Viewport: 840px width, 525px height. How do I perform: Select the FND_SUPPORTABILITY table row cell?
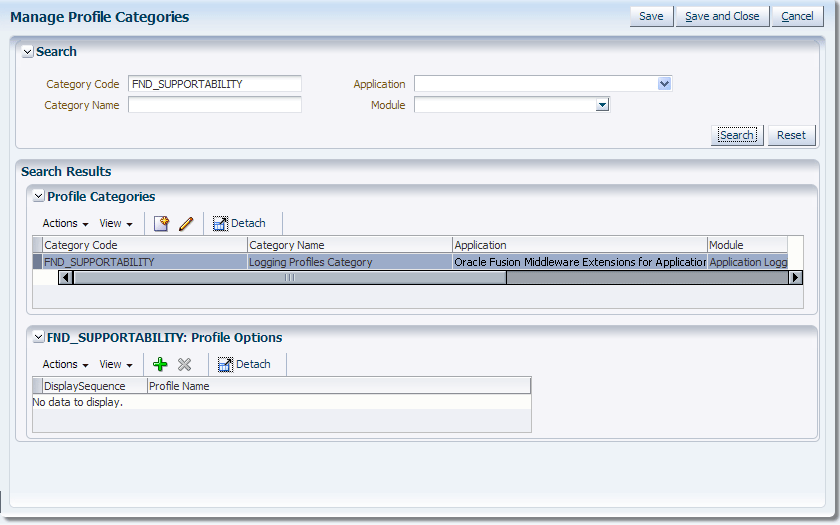145,262
